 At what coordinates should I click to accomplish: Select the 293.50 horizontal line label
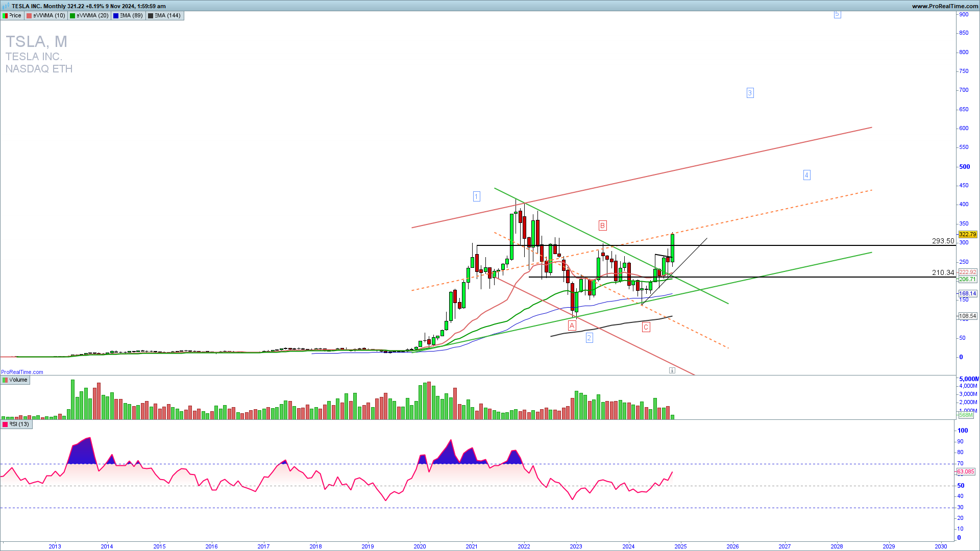[943, 241]
